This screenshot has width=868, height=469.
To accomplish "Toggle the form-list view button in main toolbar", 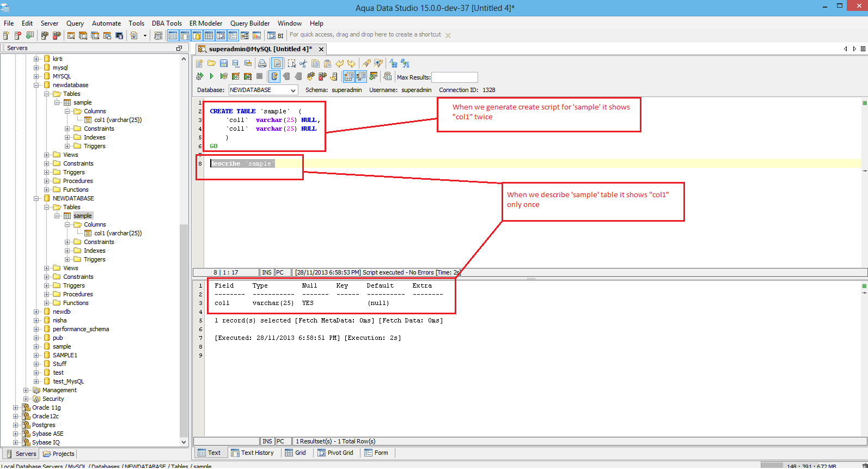I will 233,35.
